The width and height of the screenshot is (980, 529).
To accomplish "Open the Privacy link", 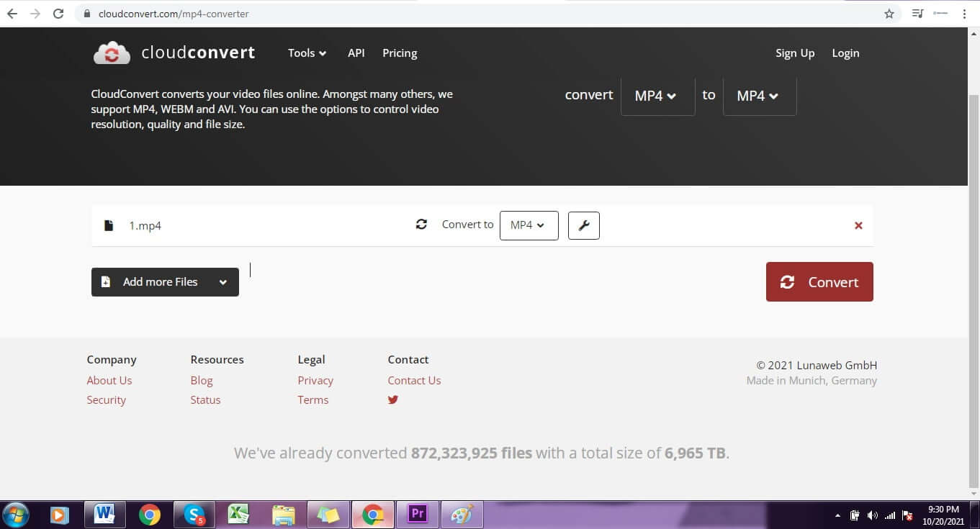I will click(x=315, y=380).
